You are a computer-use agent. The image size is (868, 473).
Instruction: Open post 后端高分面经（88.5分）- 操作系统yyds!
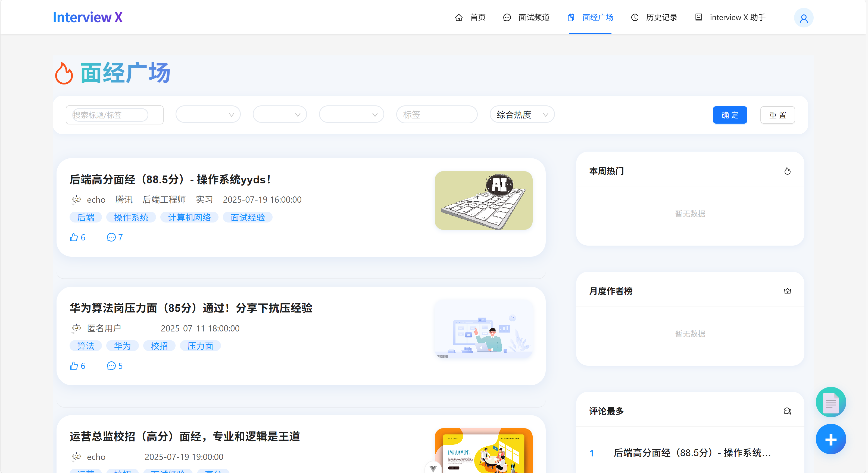170,179
